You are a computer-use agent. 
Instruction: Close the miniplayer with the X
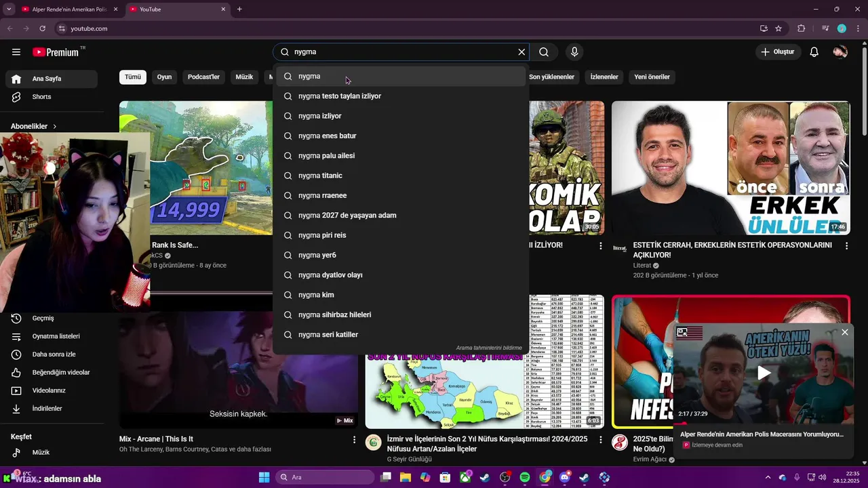click(844, 332)
